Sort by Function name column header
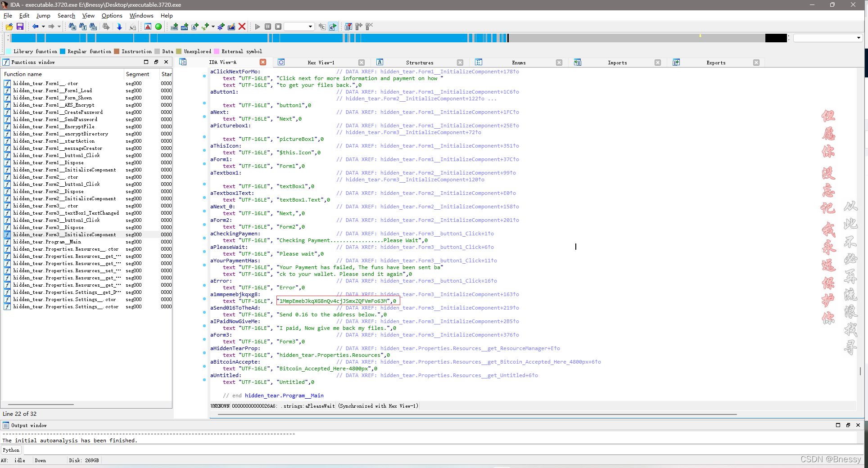Screen dimensions: 868x468 [63, 74]
